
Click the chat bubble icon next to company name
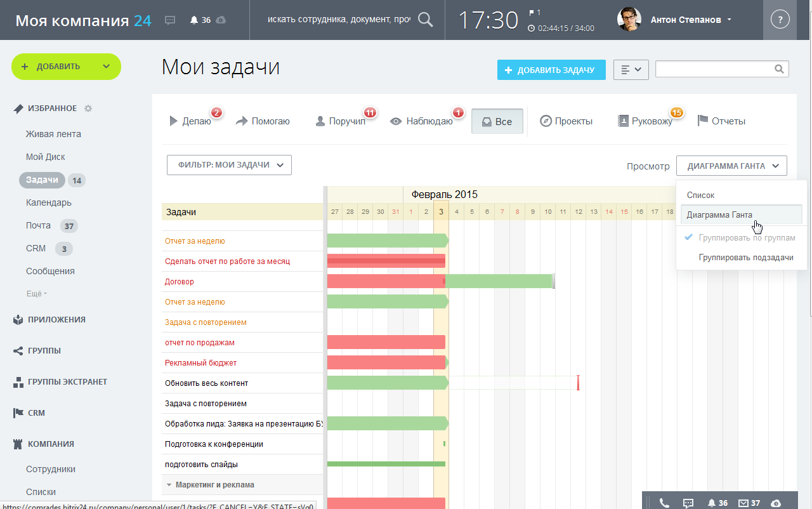170,20
